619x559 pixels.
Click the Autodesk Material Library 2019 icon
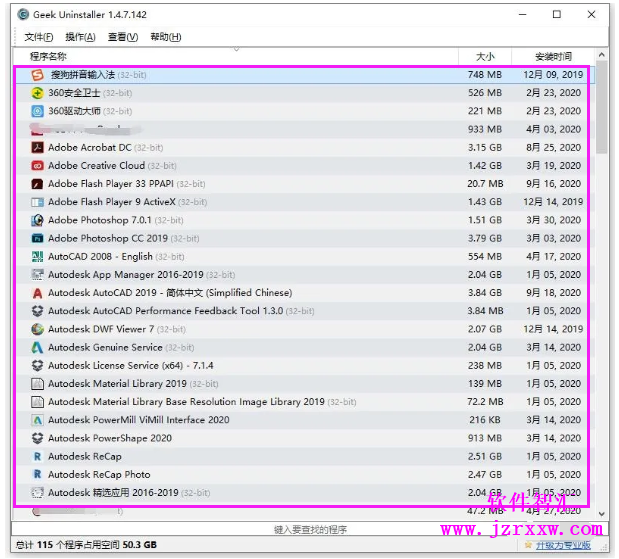tap(37, 383)
